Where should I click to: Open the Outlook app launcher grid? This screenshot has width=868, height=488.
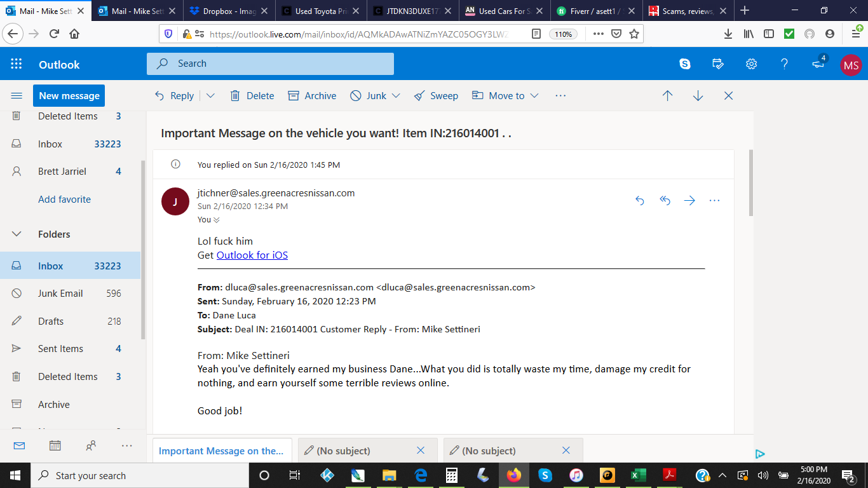tap(17, 64)
